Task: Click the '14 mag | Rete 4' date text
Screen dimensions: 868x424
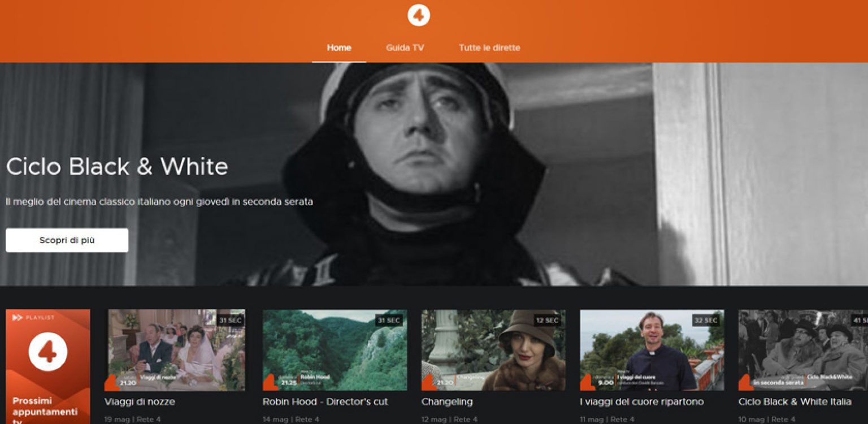Action: 291,419
